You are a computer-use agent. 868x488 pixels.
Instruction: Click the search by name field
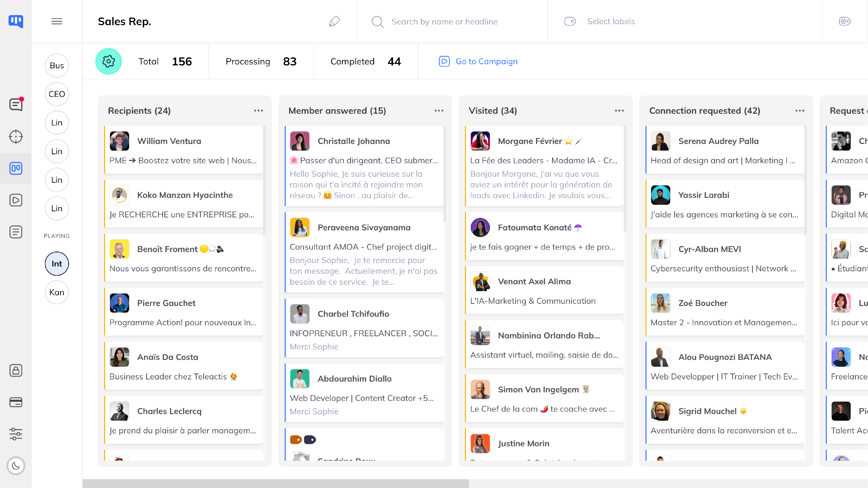[444, 21]
